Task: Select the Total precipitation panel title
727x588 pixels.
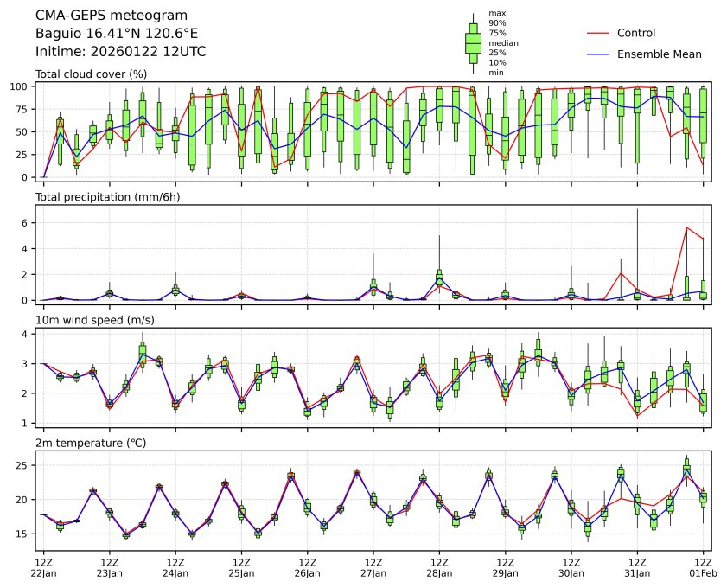Action: click(x=102, y=197)
